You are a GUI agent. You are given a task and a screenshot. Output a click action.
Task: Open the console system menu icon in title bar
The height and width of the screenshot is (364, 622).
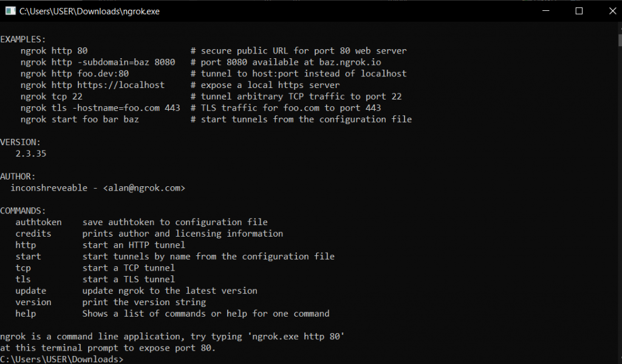click(x=10, y=11)
